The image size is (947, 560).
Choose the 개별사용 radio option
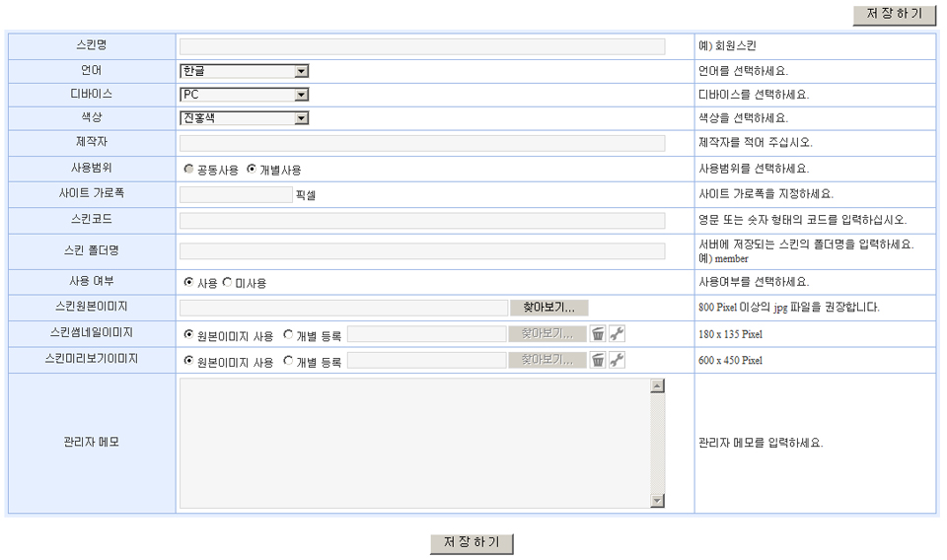click(x=252, y=170)
